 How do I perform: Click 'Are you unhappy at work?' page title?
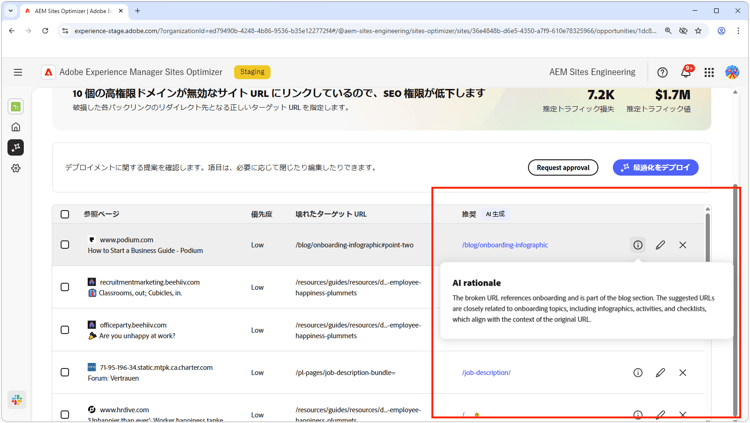(137, 336)
